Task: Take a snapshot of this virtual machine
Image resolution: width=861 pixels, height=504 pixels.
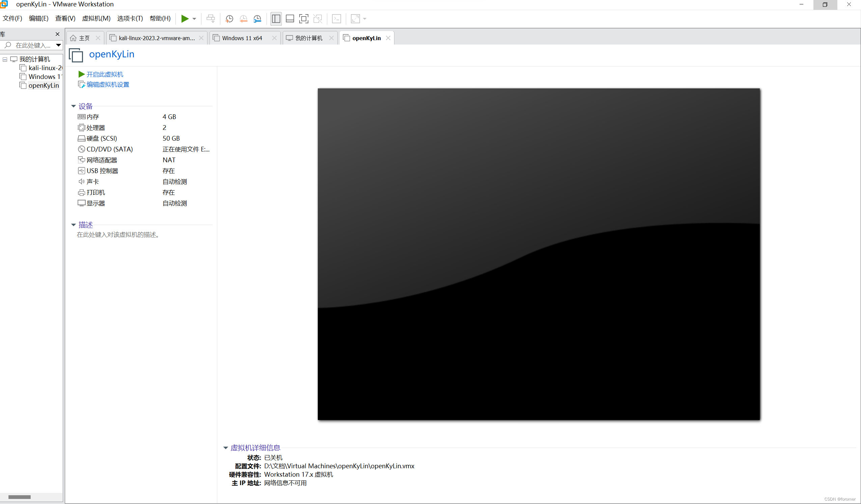Action: point(229,19)
